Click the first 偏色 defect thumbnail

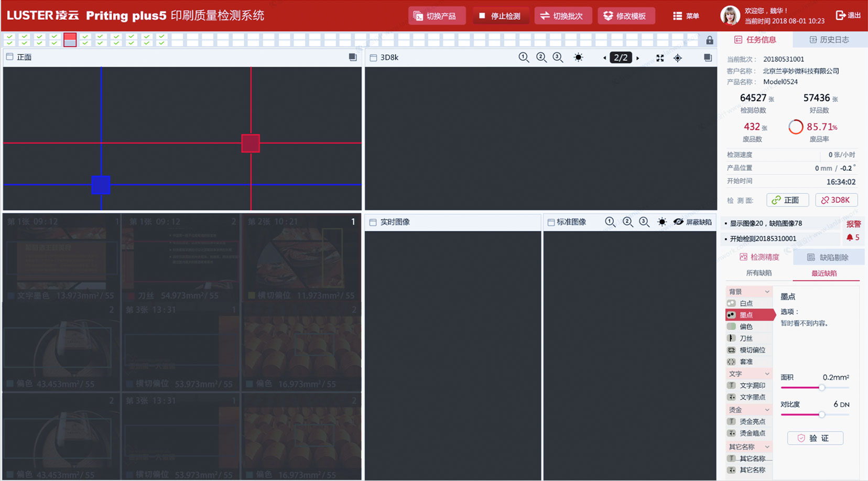tap(60, 346)
